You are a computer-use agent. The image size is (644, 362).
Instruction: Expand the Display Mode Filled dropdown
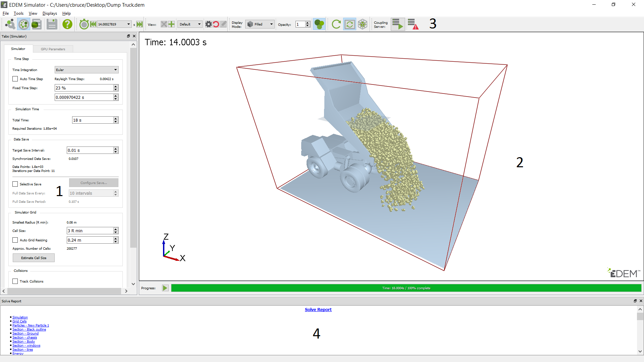point(260,24)
